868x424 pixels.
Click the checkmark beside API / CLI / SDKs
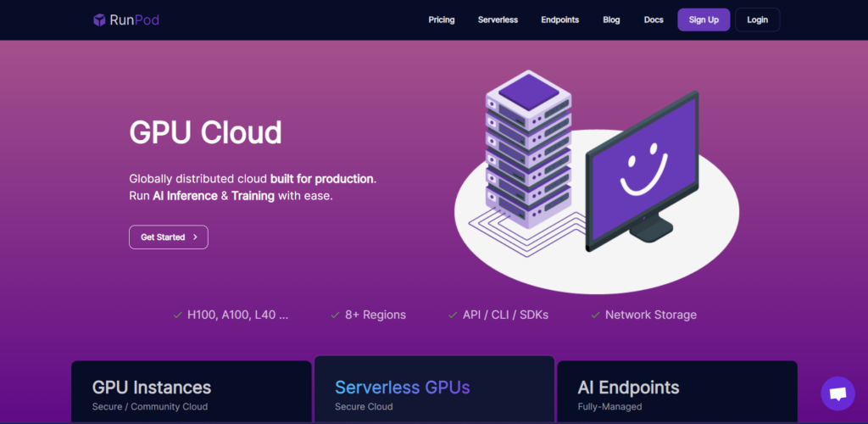[x=453, y=315]
